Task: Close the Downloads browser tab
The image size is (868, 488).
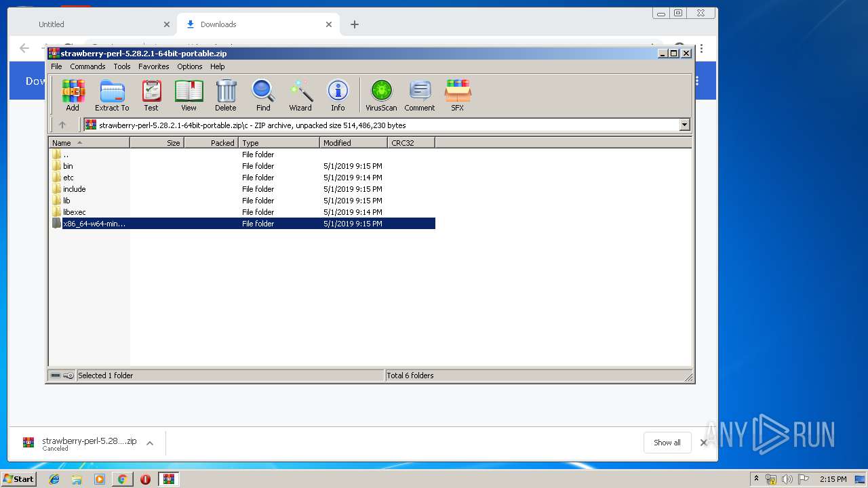Action: (329, 24)
